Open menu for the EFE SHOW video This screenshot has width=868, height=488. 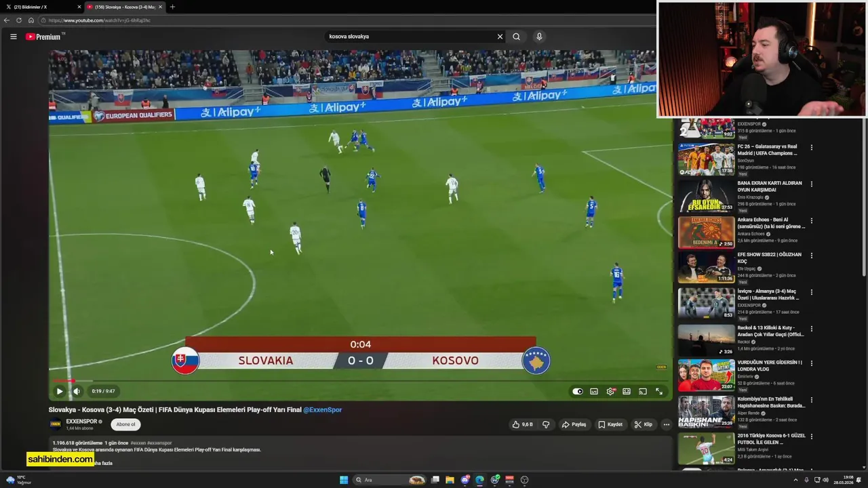pos(811,256)
